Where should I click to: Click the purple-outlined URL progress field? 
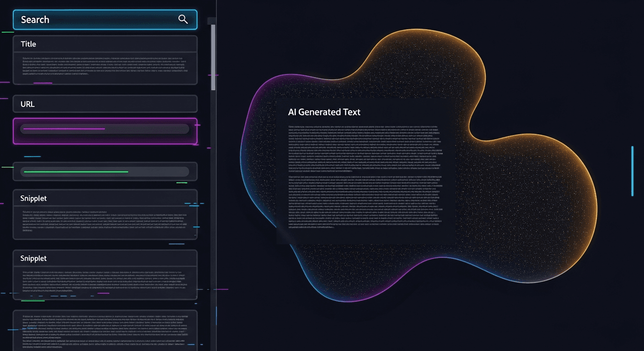pyautogui.click(x=104, y=131)
